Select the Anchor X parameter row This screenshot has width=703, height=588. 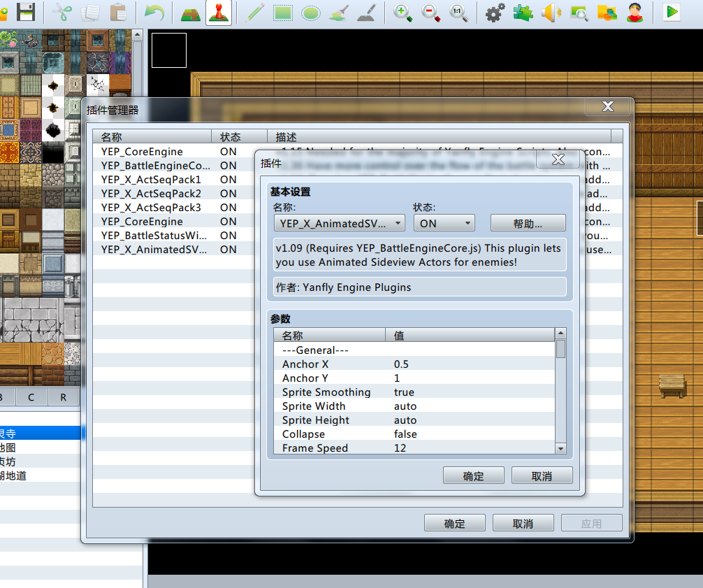pos(414,364)
